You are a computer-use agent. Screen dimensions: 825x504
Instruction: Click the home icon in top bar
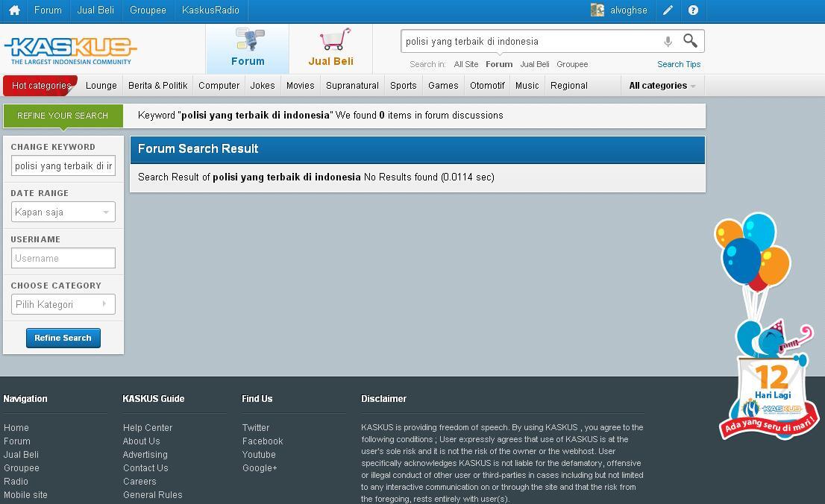pos(14,10)
